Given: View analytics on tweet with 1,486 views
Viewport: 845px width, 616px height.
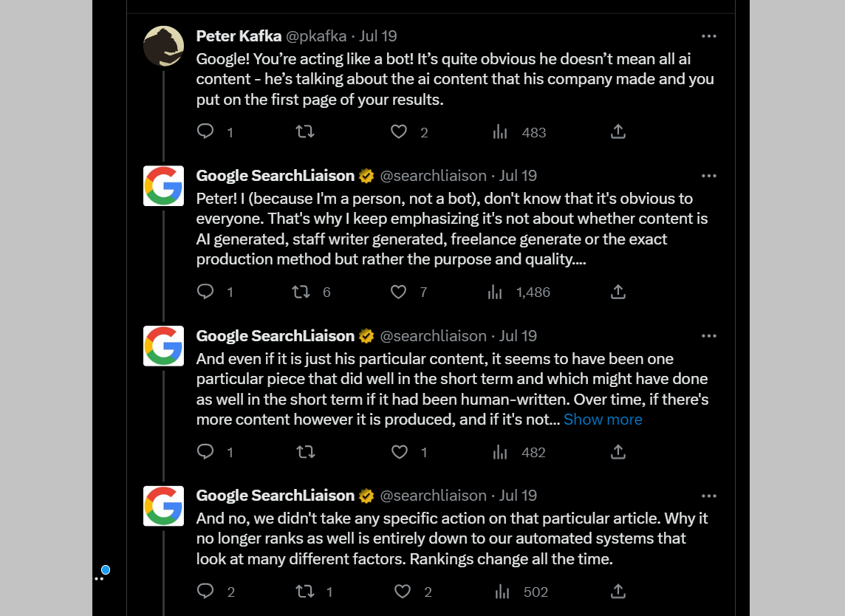Looking at the screenshot, I should pos(495,292).
